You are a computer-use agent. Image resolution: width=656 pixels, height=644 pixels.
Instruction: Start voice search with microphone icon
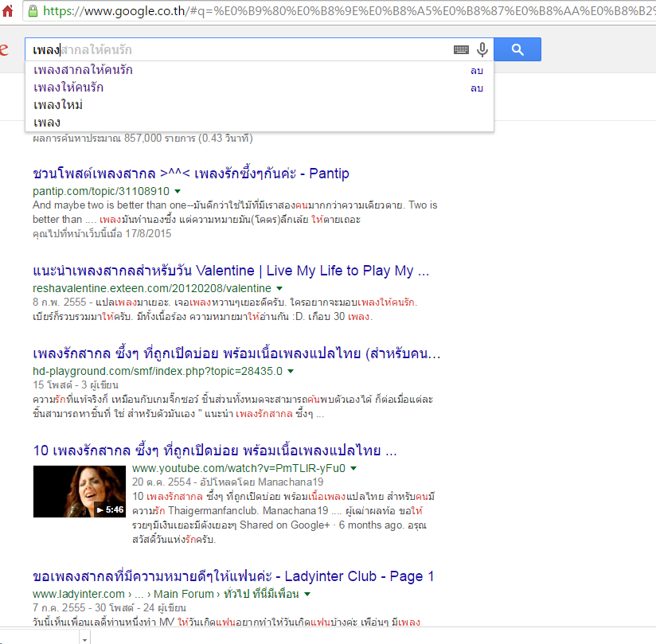[482, 50]
